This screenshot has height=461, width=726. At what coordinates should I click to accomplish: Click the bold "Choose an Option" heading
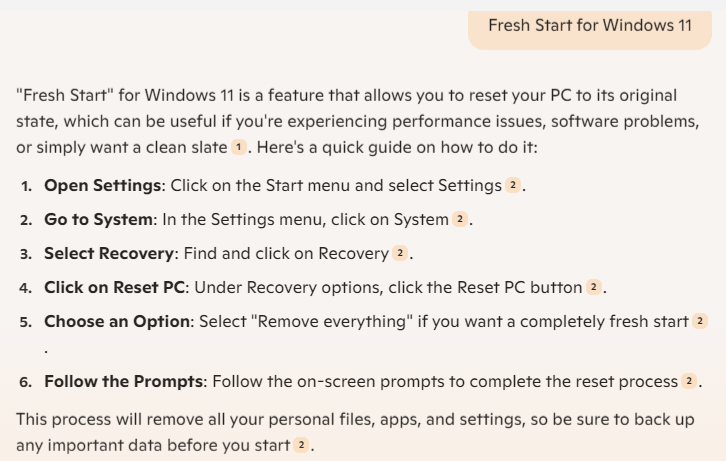tap(117, 322)
